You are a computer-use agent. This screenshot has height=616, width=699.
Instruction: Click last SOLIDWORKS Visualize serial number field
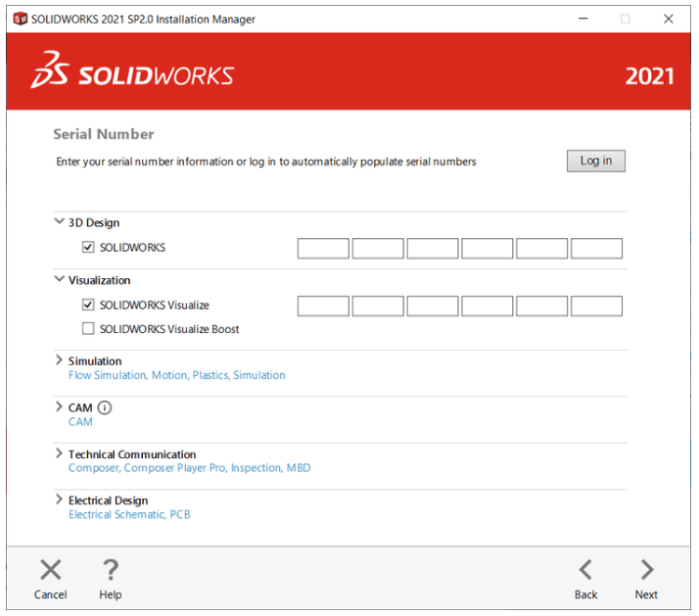click(x=596, y=306)
